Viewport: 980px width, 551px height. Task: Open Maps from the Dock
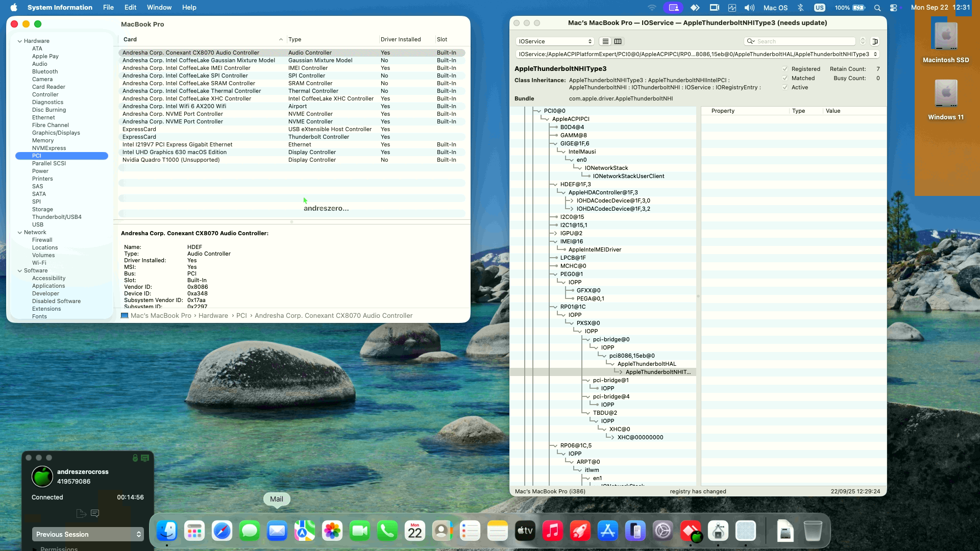[x=305, y=531]
